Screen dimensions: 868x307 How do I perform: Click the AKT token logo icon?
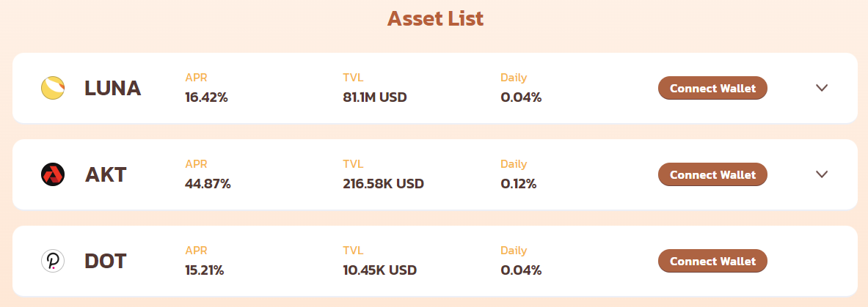[53, 175]
